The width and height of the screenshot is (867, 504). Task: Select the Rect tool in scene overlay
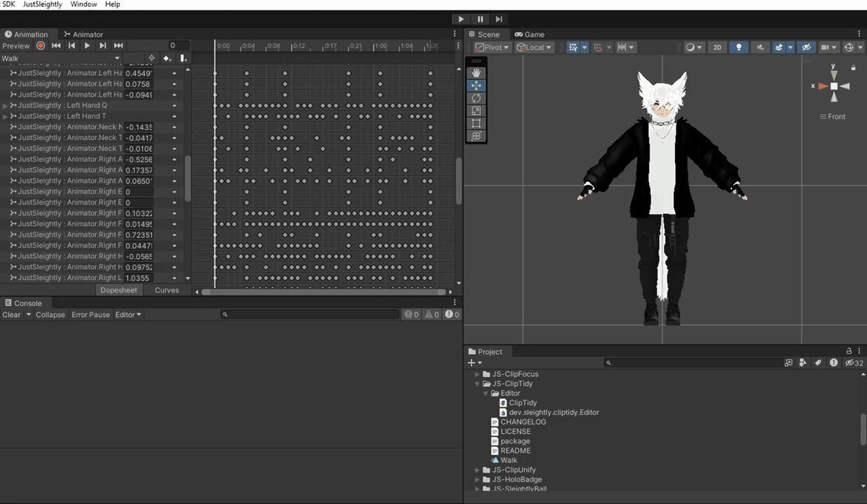[476, 123]
